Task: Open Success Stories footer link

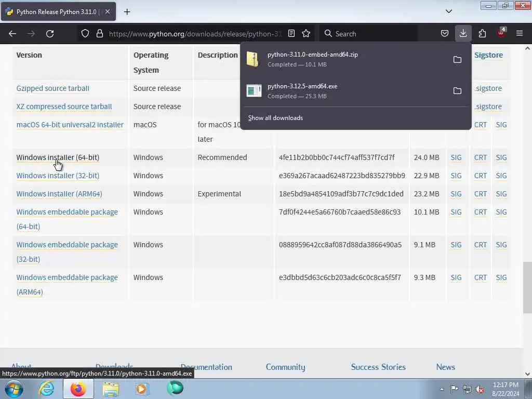Action: pyautogui.click(x=378, y=367)
